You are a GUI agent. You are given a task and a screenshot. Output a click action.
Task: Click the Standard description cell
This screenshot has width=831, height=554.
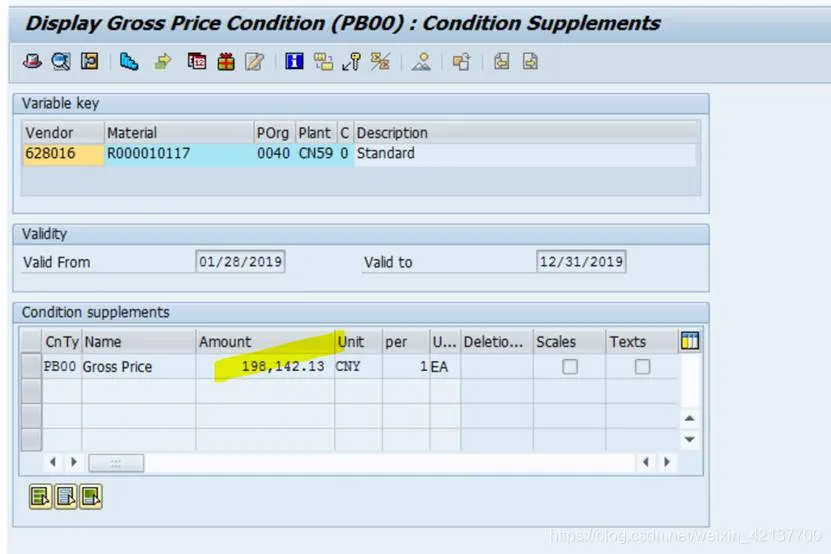coord(525,154)
